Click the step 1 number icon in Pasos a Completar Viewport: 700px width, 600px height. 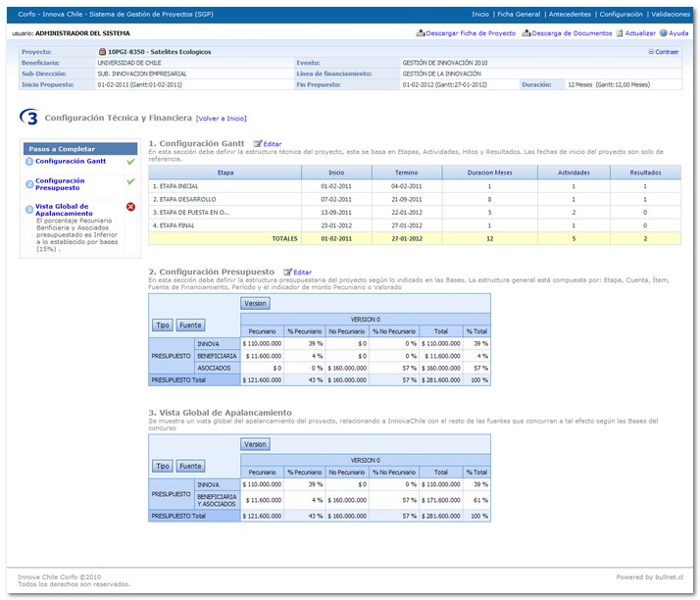click(x=29, y=161)
